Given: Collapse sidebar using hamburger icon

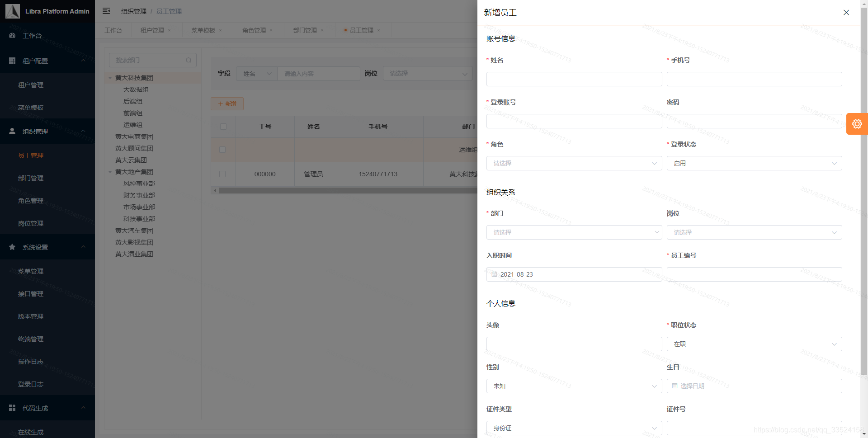Looking at the screenshot, I should (x=106, y=11).
